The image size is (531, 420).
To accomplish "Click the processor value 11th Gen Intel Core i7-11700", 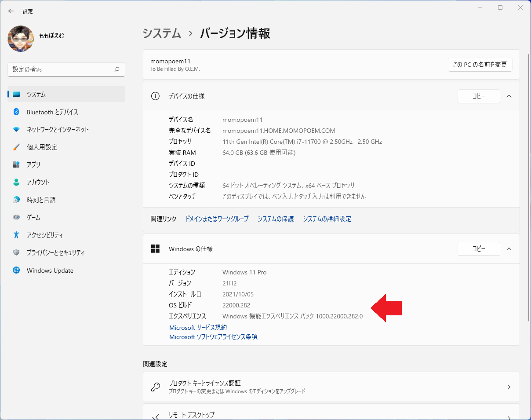I will [x=302, y=142].
